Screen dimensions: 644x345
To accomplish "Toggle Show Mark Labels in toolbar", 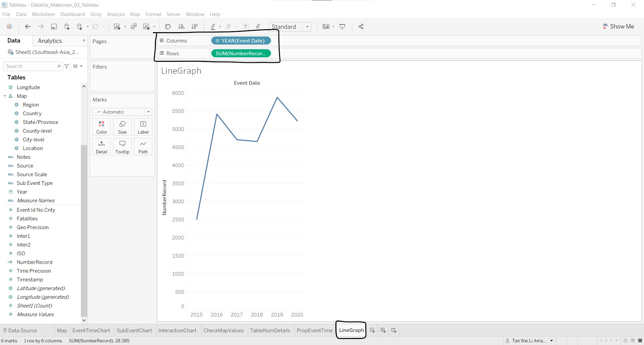I will pos(246,27).
